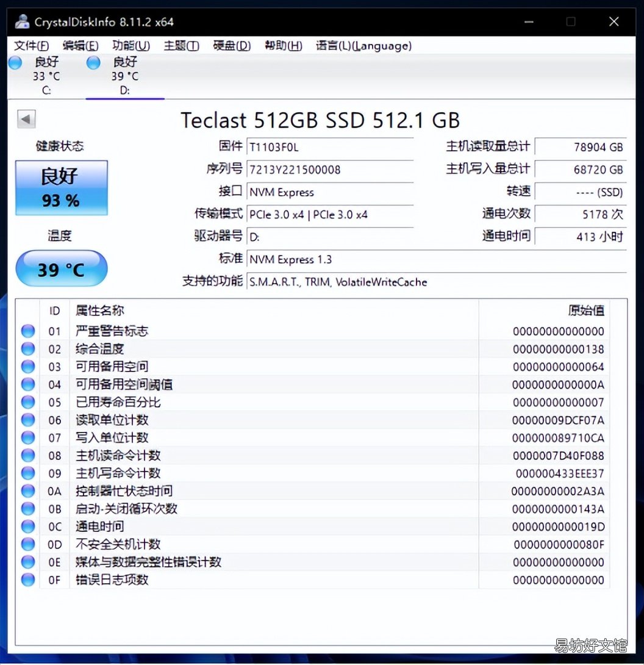Click the previous disk arrow button

26,119
